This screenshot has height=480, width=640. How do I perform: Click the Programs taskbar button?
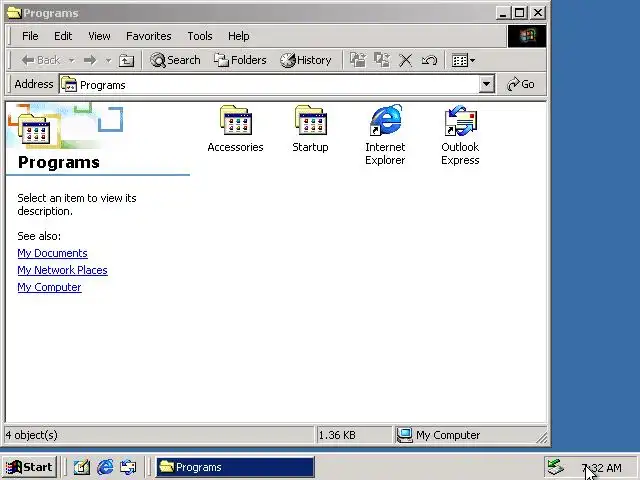point(235,467)
